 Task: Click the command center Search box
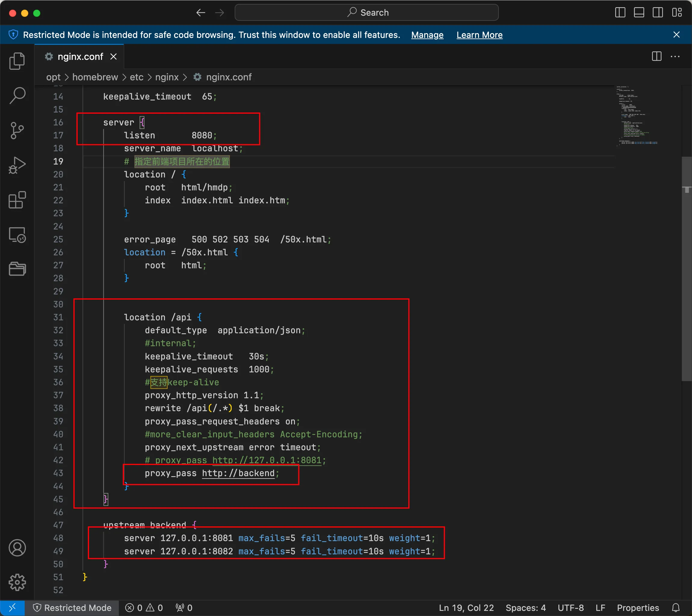(x=366, y=13)
